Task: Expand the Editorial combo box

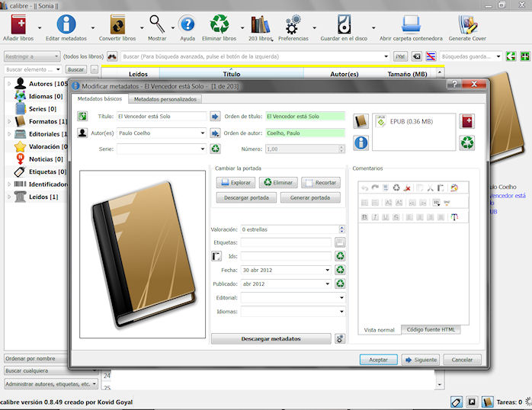Action: [340, 297]
